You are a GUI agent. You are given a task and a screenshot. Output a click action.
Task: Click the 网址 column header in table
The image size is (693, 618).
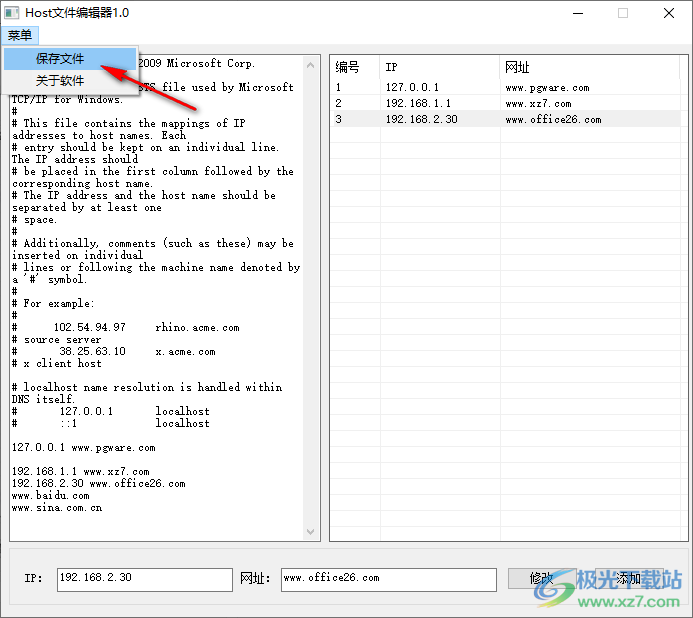(590, 67)
